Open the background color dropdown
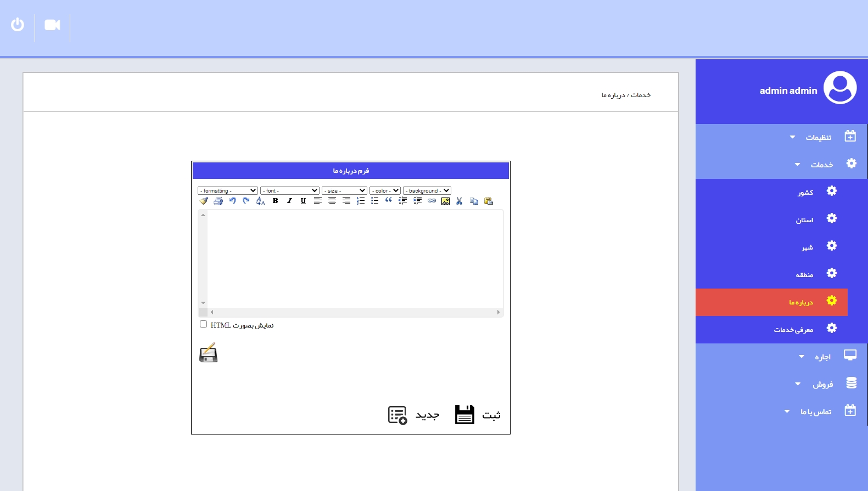This screenshot has height=491, width=868. pyautogui.click(x=427, y=191)
